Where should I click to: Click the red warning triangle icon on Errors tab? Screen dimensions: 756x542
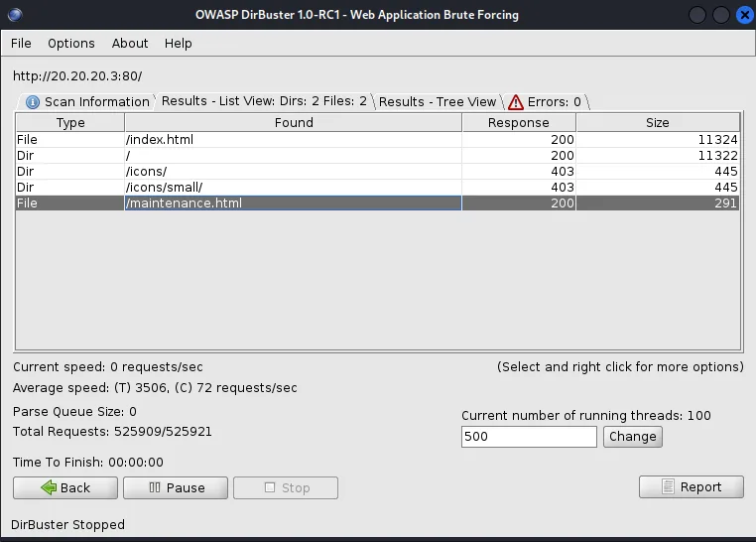click(x=516, y=102)
